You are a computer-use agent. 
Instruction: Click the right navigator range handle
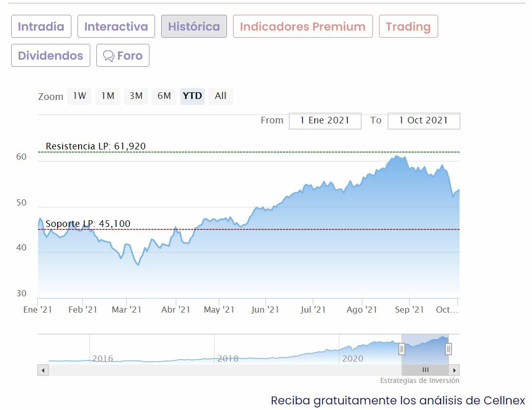click(x=448, y=349)
